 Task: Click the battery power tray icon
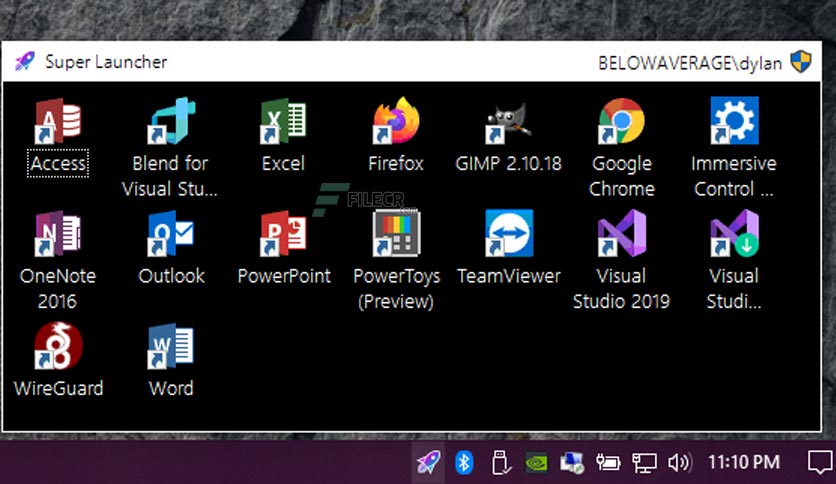(x=608, y=462)
